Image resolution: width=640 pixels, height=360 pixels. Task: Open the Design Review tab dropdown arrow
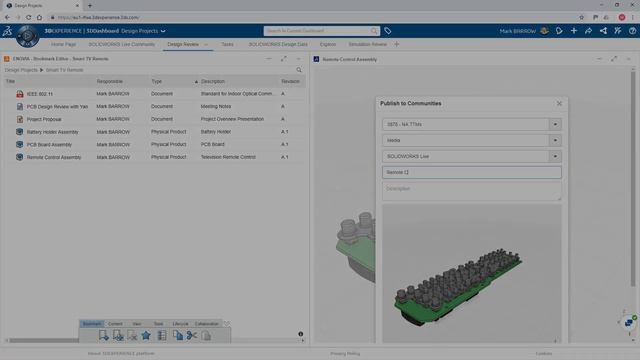(206, 44)
